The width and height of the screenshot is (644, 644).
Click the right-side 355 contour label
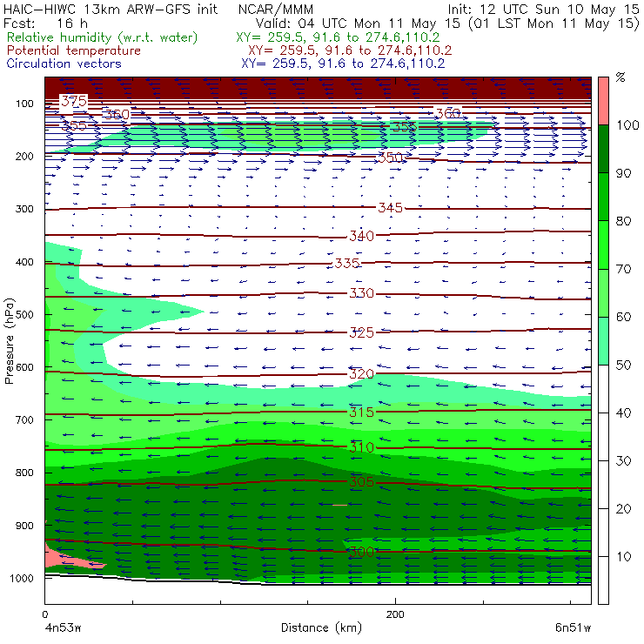(x=405, y=126)
